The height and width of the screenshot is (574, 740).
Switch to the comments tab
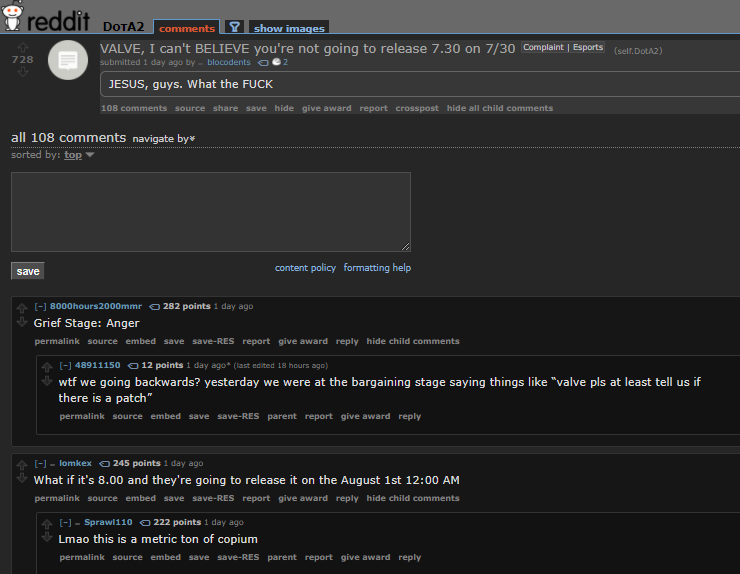click(187, 27)
